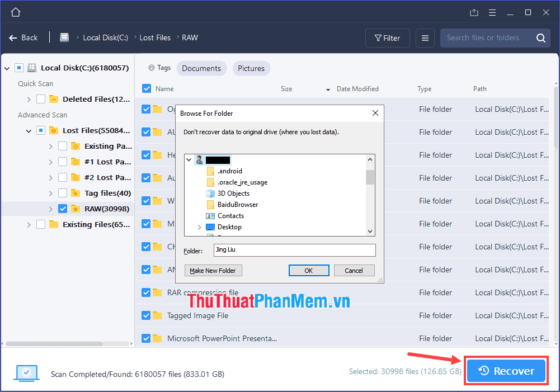560x392 pixels.
Task: Select the Documents tab
Action: coord(201,68)
